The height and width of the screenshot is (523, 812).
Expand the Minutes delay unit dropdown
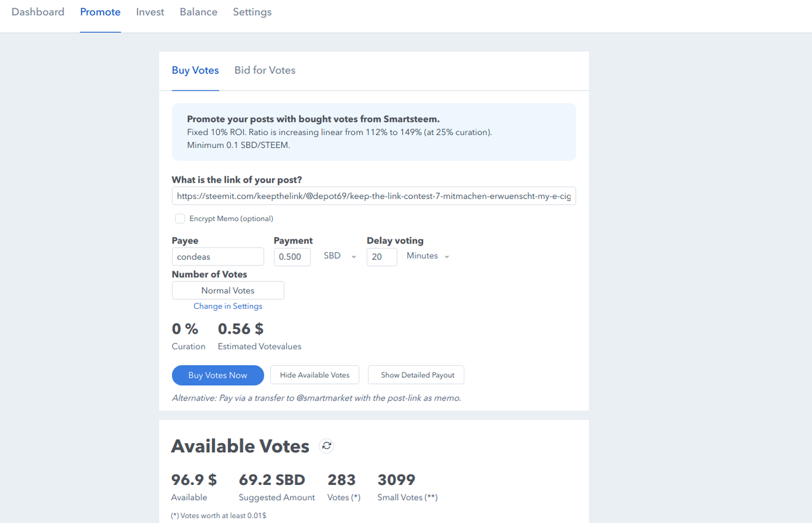pos(428,256)
